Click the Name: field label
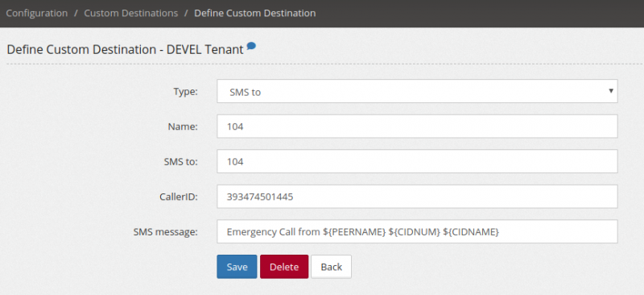The image size is (644, 295). (183, 127)
